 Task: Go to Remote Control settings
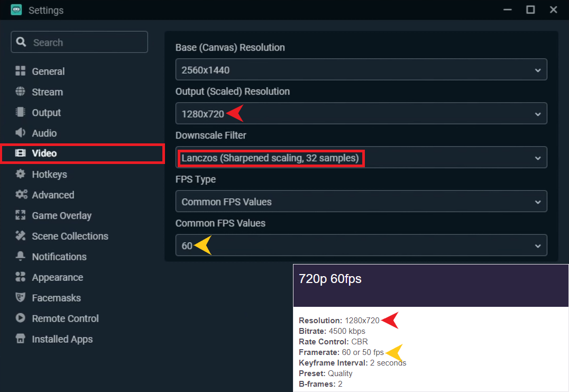pos(66,318)
